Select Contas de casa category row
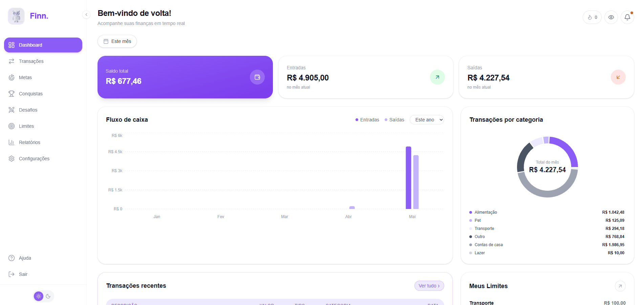The image size is (644, 305). tap(547, 245)
